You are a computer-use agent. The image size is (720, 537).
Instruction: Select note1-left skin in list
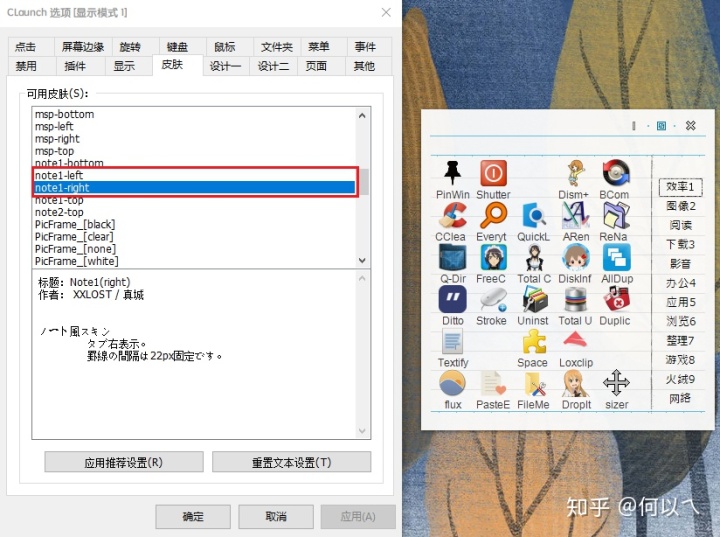coord(194,175)
